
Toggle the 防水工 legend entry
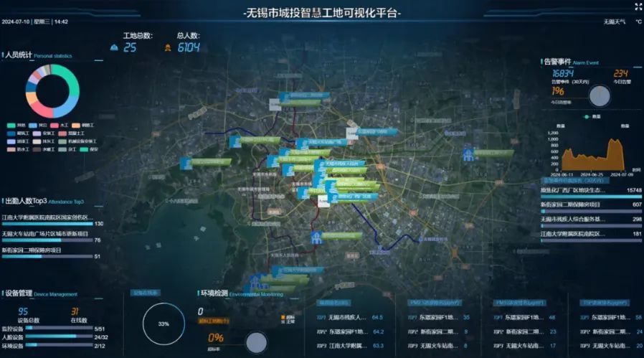(x=18, y=150)
